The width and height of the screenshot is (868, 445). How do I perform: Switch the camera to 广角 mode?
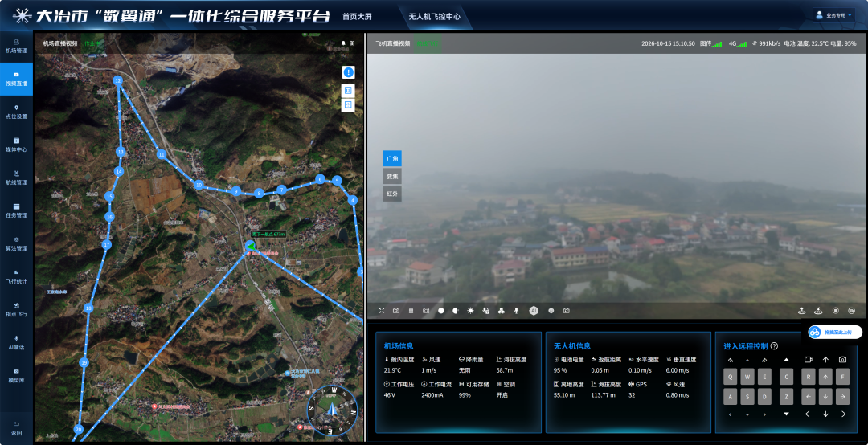pyautogui.click(x=392, y=159)
